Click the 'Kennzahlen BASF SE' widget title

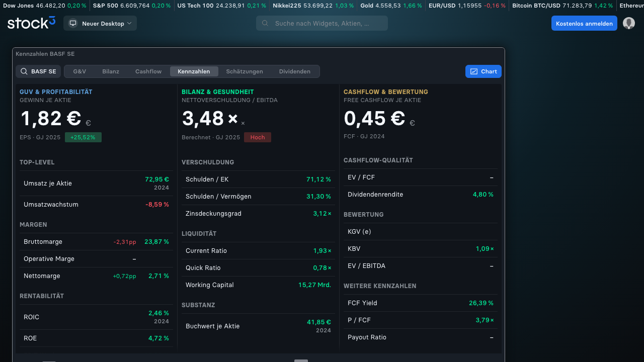point(45,54)
